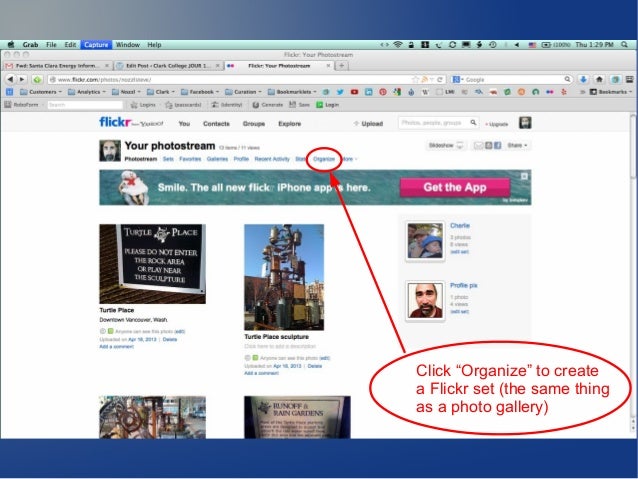Click the Upload button

(x=368, y=124)
